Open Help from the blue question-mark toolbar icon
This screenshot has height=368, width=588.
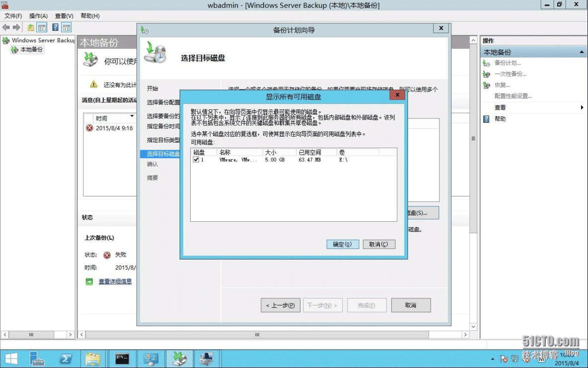(x=55, y=27)
